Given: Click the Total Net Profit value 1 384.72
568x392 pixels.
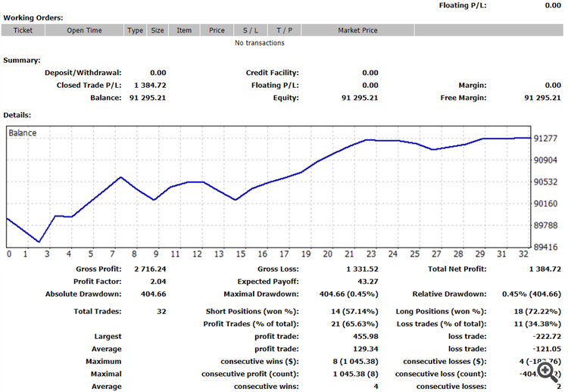Looking at the screenshot, I should pos(545,269).
